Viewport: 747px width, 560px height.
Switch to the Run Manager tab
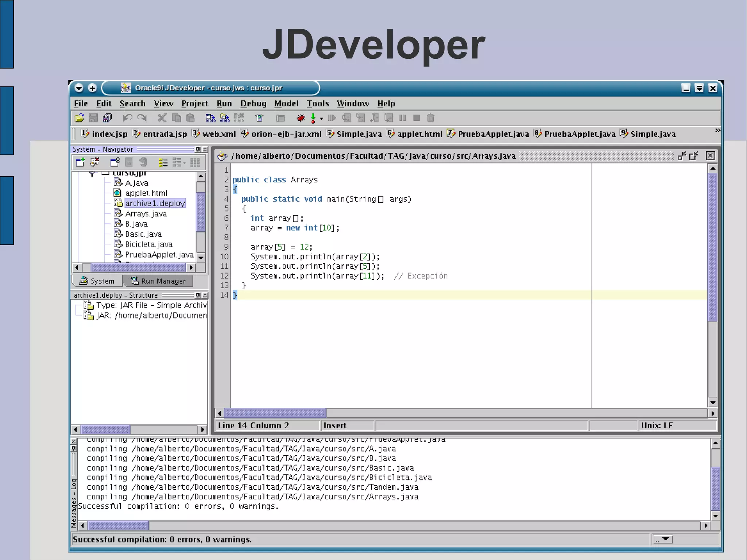coord(158,281)
